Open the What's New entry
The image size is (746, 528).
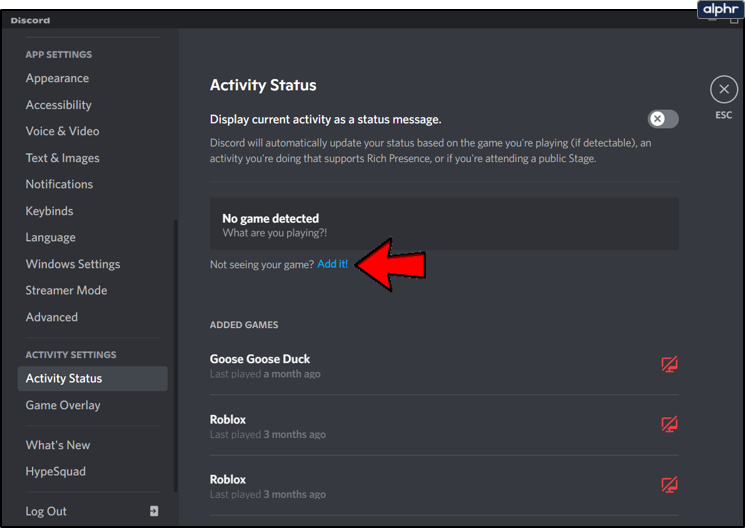(x=58, y=445)
